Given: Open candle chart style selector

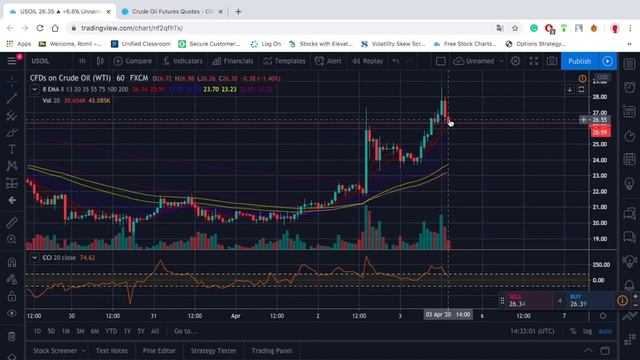Looking at the screenshot, I should (x=100, y=61).
